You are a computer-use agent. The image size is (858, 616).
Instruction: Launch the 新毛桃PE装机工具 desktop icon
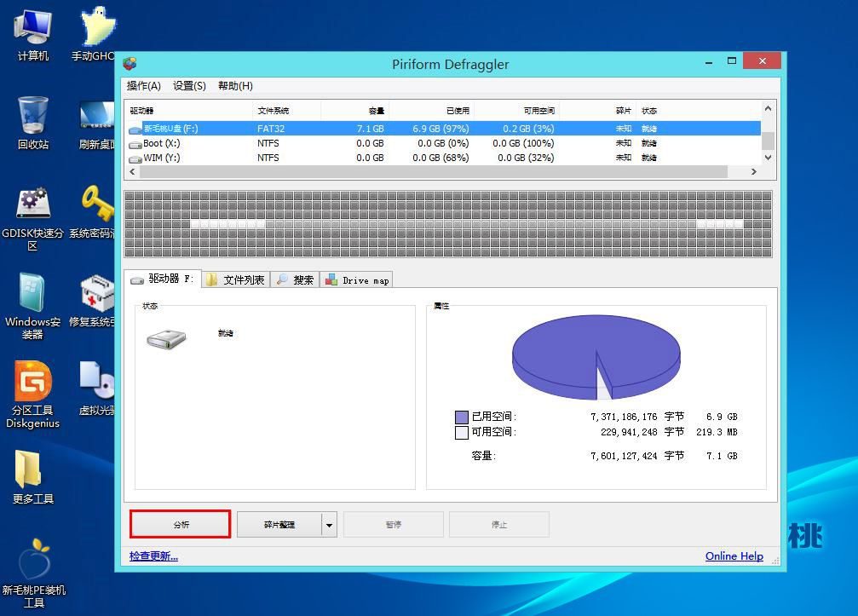coord(34,573)
